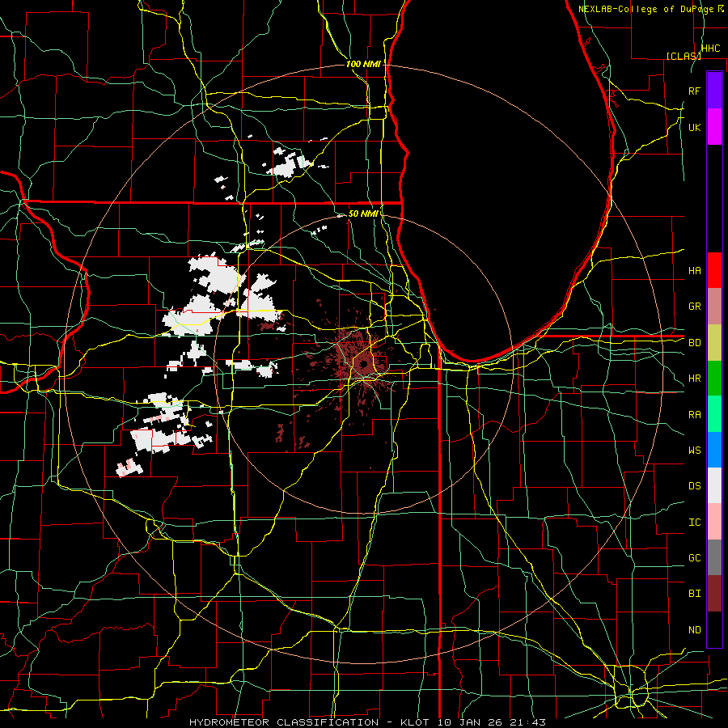Click the UK legend label
The height and width of the screenshot is (728, 728).
pos(694,127)
